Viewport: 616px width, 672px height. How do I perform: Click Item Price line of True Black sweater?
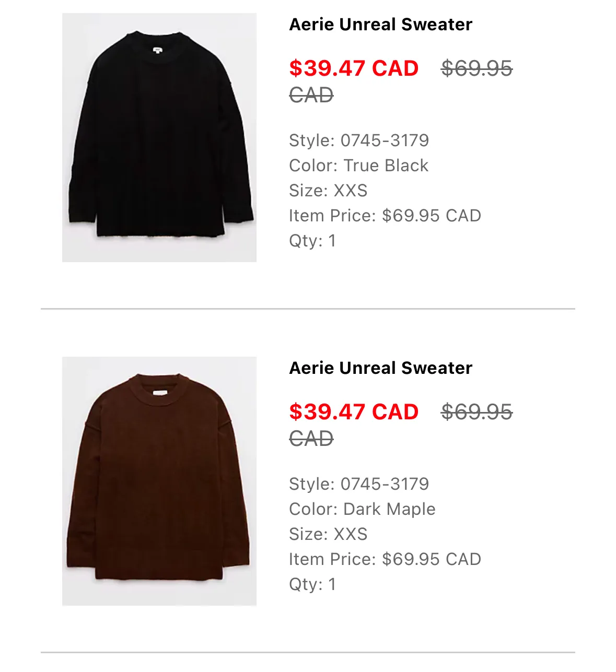(x=385, y=216)
